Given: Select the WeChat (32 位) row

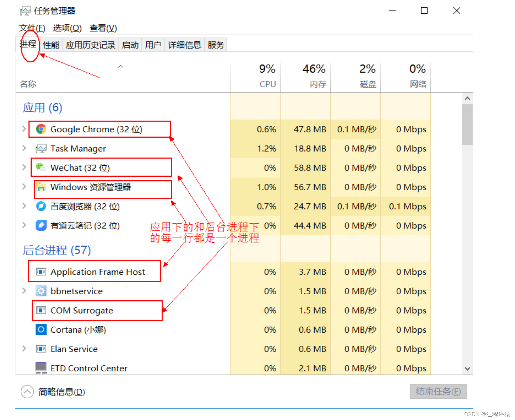Looking at the screenshot, I should coord(223,168).
